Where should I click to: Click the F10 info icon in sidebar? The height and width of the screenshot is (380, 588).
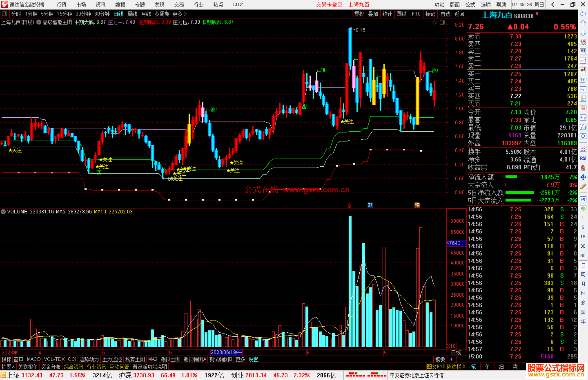click(x=583, y=89)
